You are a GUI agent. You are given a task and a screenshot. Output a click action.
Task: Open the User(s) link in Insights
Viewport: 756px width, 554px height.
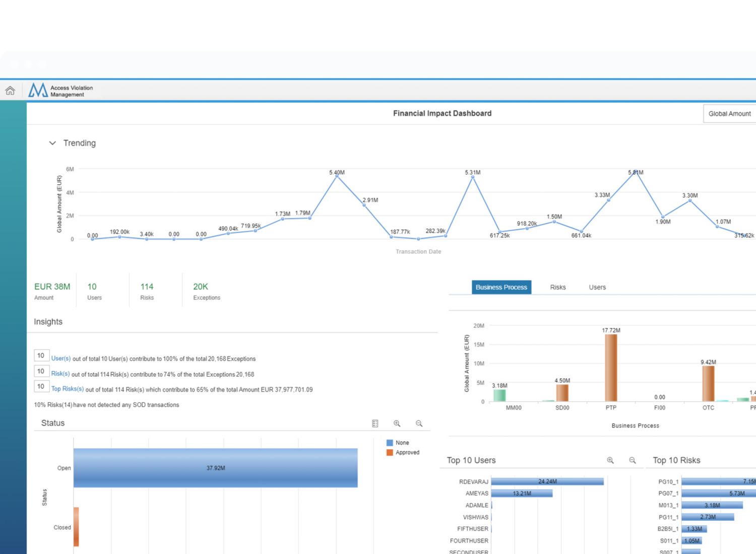61,359
